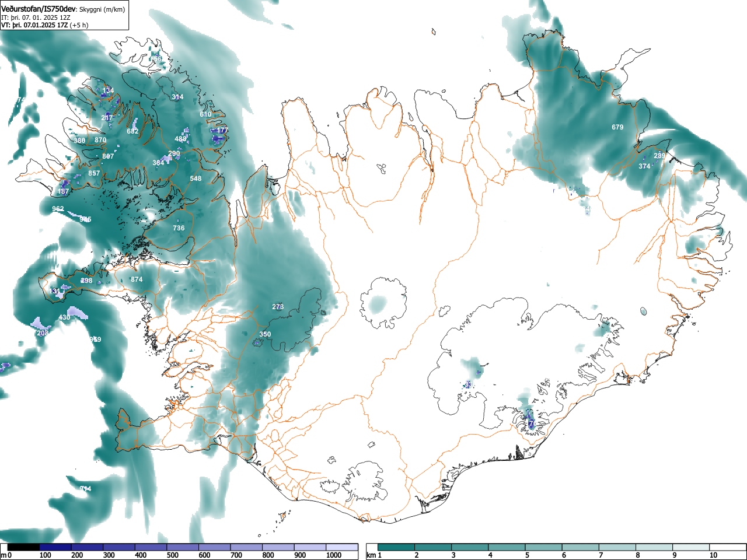Click the 857 visibility value

pos(94,174)
